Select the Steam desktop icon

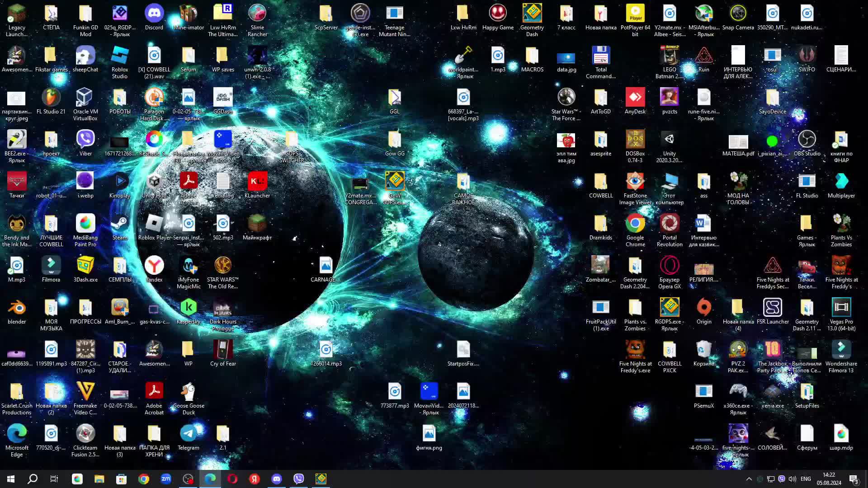click(119, 224)
